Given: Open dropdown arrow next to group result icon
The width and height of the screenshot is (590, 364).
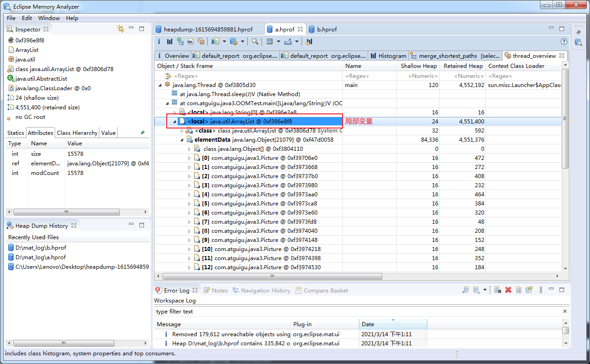Looking at the screenshot, I should pyautogui.click(x=278, y=41).
